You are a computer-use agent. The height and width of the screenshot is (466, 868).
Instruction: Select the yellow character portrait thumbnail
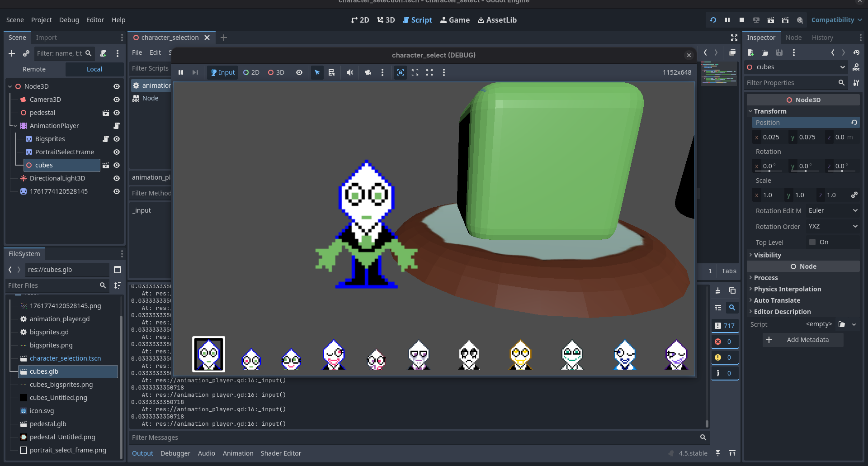point(520,355)
